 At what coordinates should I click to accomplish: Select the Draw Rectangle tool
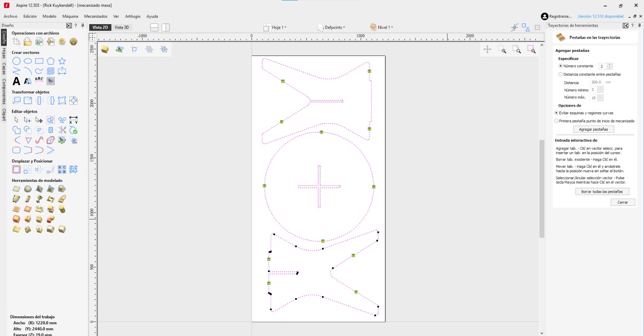(39, 61)
